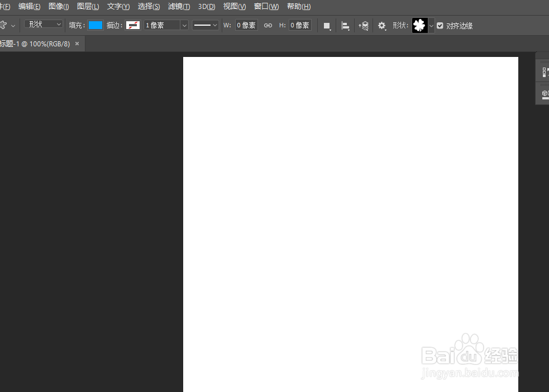This screenshot has height=392, width=549.
Task: Open the Image menu 图像(I)
Action: 59,7
